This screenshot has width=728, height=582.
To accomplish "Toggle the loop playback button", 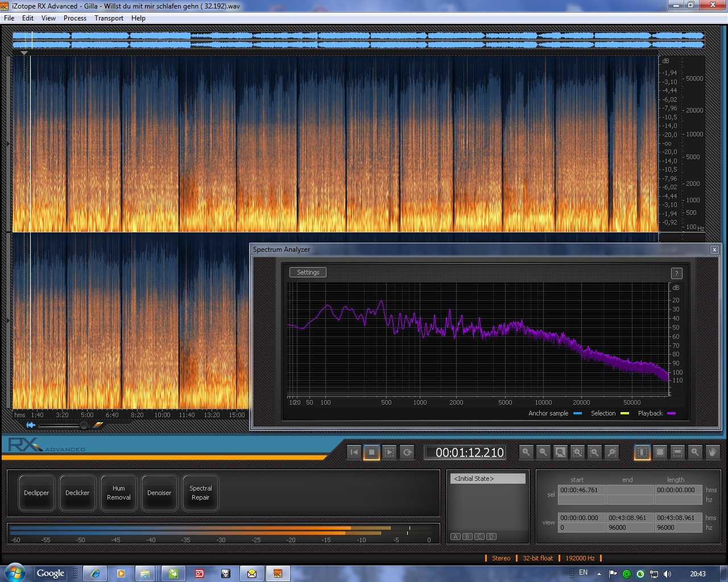I will tap(407, 452).
